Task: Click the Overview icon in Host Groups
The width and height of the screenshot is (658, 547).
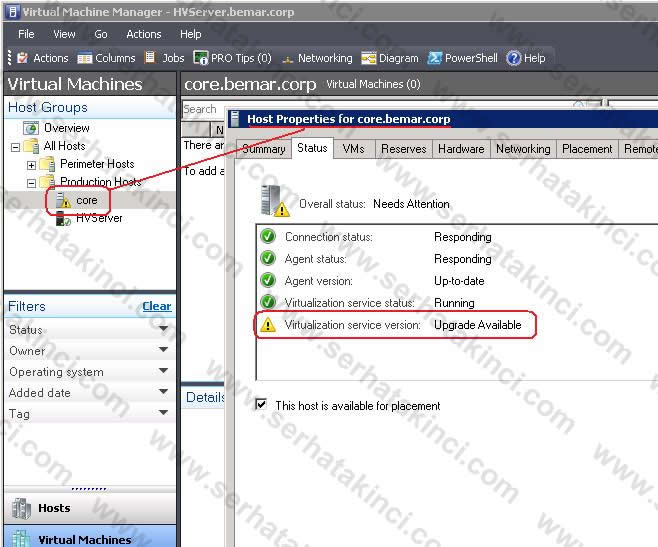Action: tap(31, 128)
